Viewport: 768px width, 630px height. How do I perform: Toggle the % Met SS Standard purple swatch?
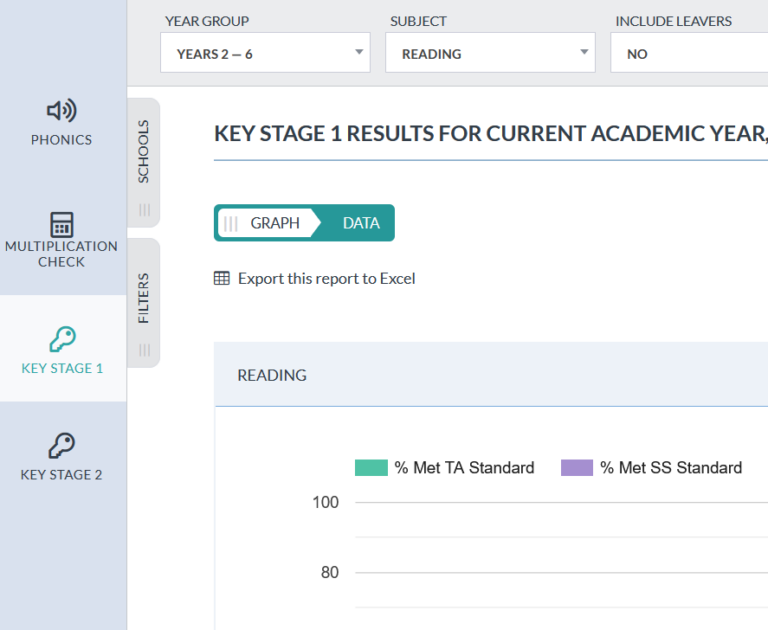577,468
